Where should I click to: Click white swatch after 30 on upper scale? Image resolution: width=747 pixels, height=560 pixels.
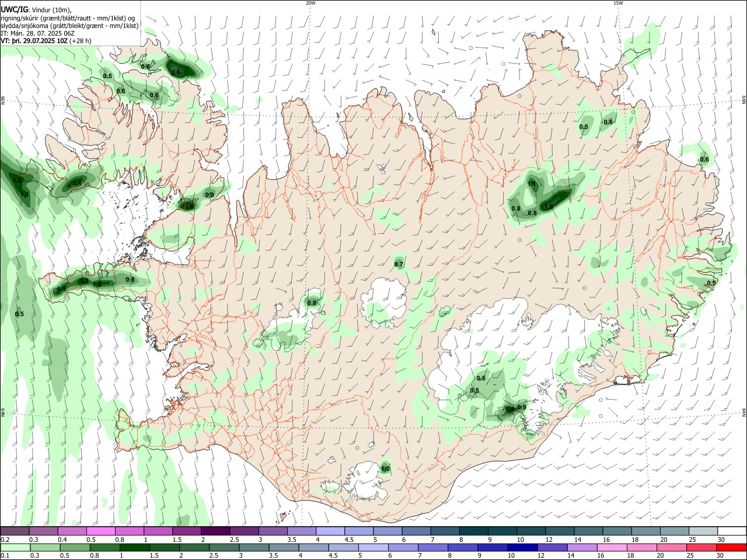coord(732,531)
